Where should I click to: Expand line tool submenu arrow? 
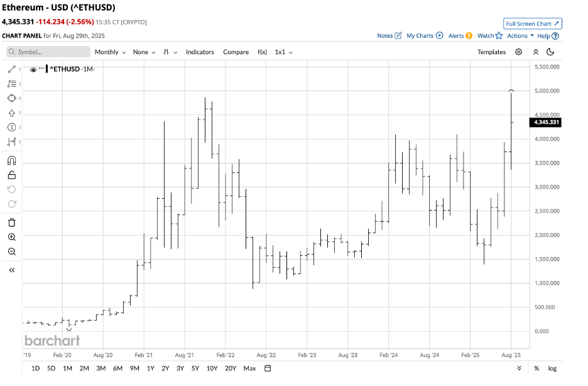tap(20, 69)
